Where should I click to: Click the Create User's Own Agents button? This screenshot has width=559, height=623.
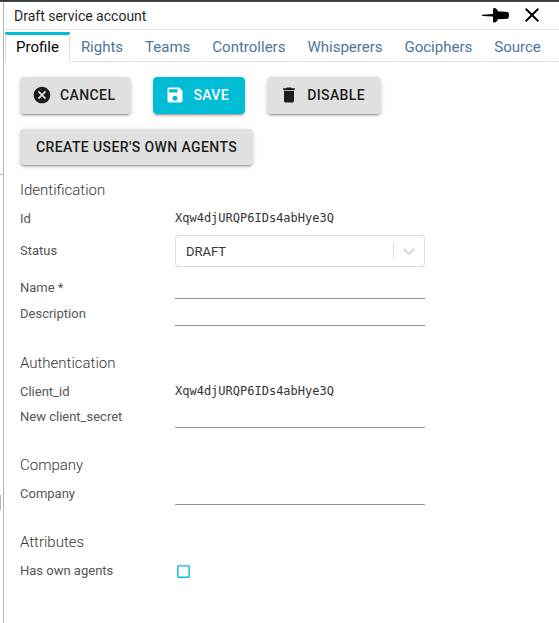point(136,147)
